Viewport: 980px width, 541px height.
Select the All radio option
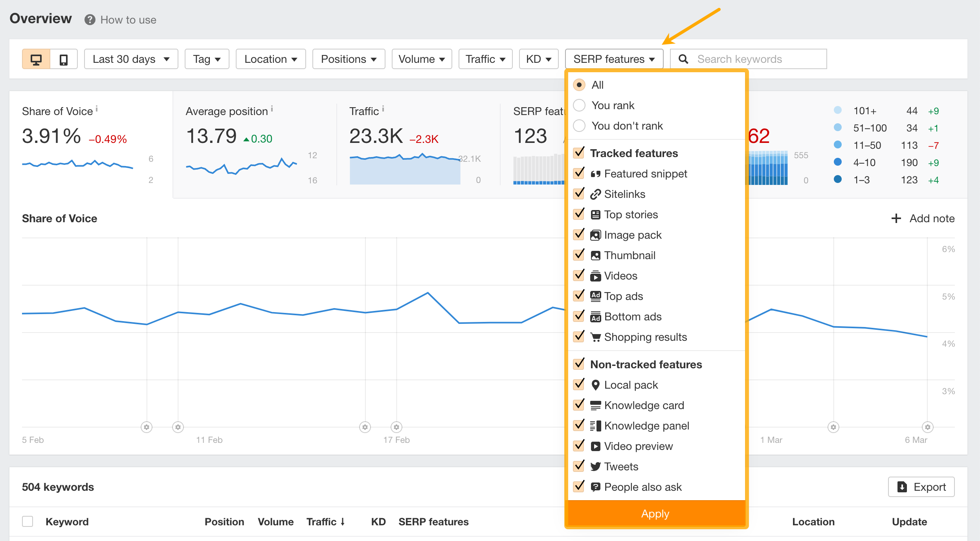coord(579,85)
